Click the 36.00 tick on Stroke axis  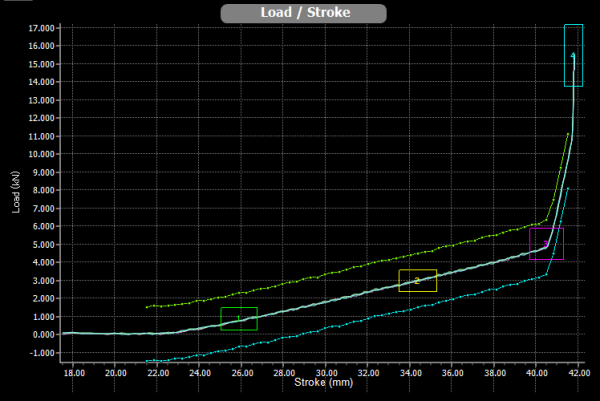[451, 372]
